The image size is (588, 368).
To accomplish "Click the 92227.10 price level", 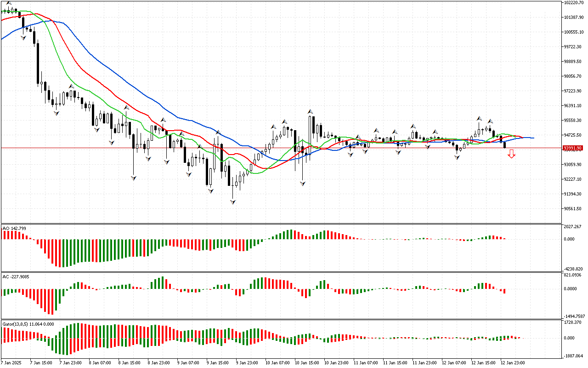I will click(573, 179).
